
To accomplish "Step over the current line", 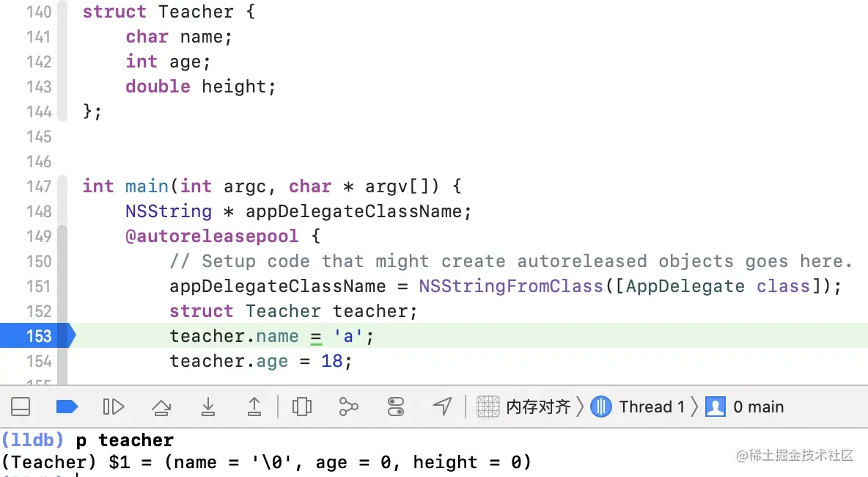I will pyautogui.click(x=161, y=407).
